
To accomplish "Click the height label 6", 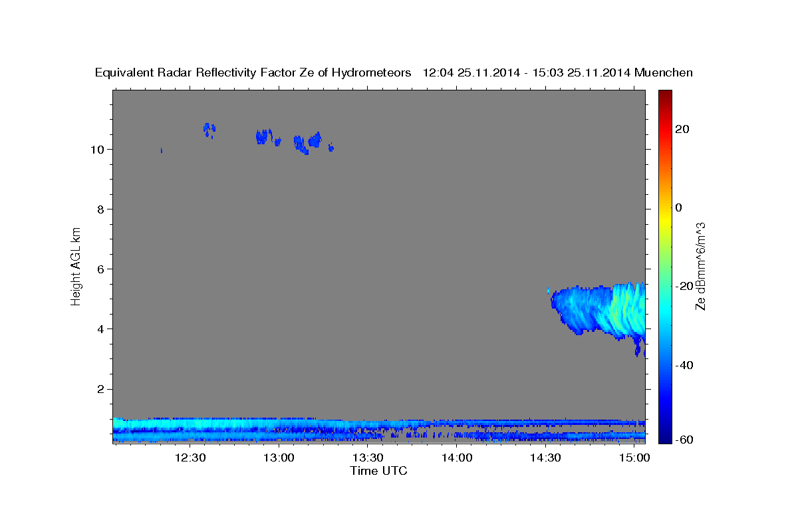I will point(99,269).
